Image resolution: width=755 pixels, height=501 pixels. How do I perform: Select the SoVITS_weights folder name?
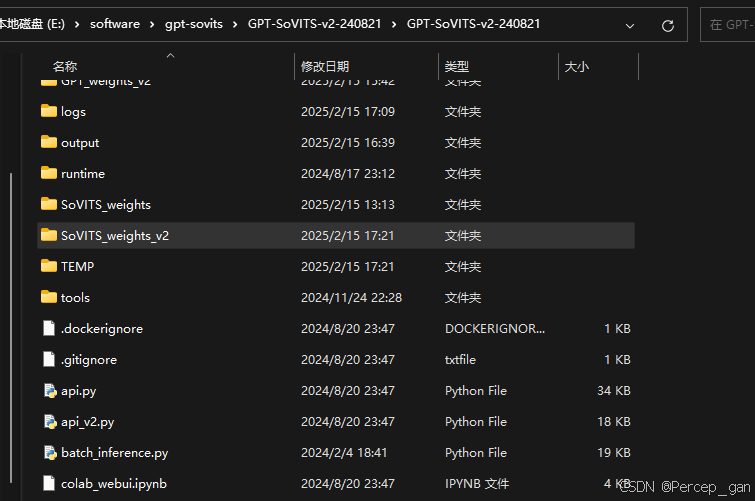[x=106, y=205]
